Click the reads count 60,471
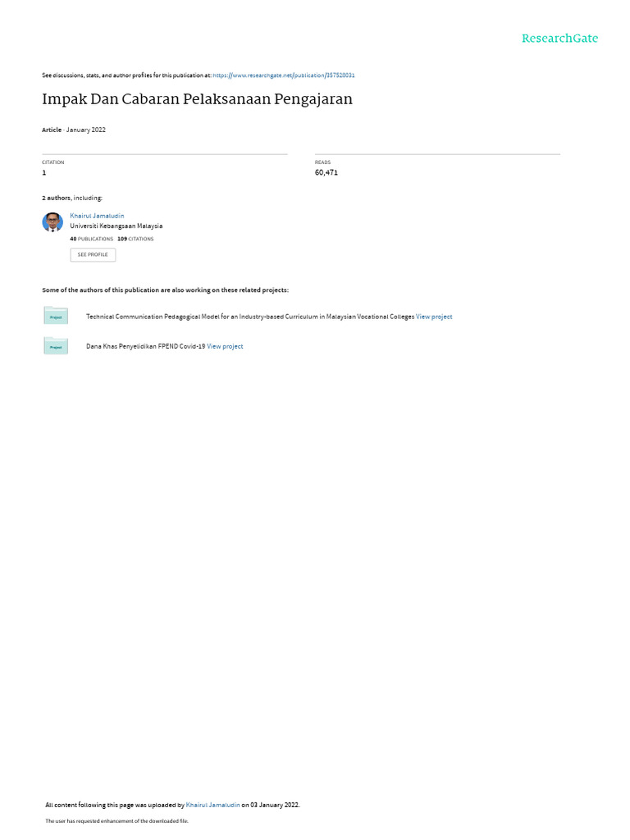630x840 pixels. coord(326,172)
